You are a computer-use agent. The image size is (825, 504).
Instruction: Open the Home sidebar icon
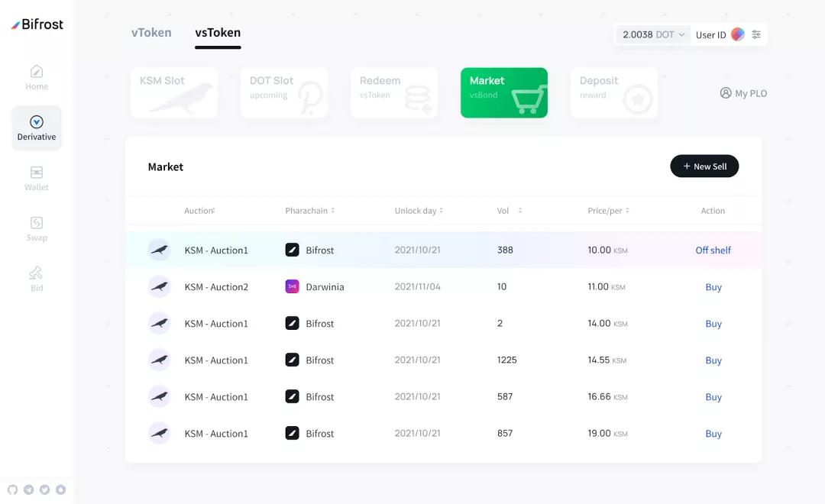tap(37, 72)
